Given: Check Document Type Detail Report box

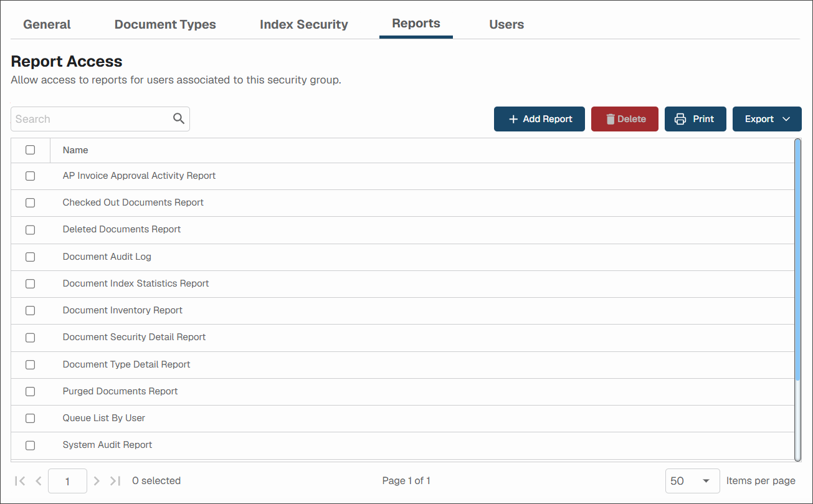Looking at the screenshot, I should click(x=30, y=364).
